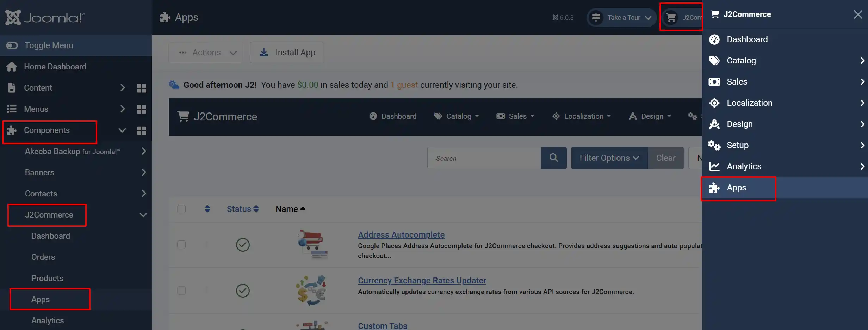868x330 pixels.
Task: Click the Menus list icon in sidebar
Action: (12, 109)
